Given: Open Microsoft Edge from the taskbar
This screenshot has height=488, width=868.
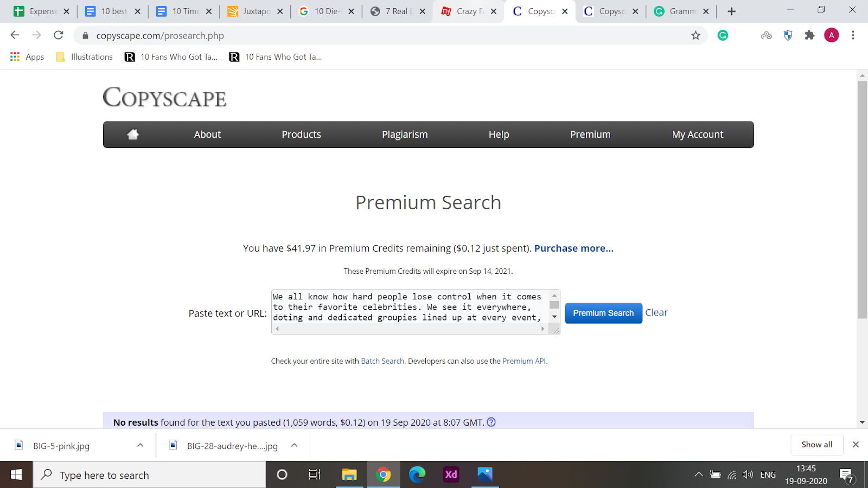Looking at the screenshot, I should (417, 475).
